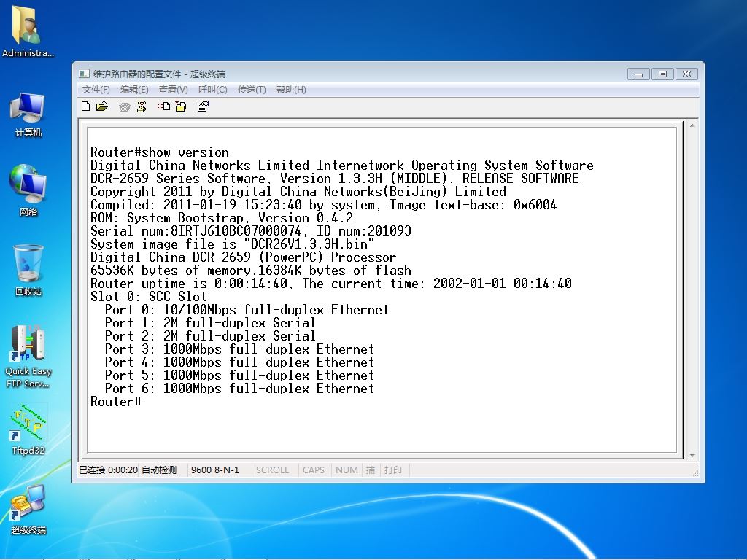Click the New connection toolbar icon
Image resolution: width=747 pixels, height=560 pixels.
[86, 106]
